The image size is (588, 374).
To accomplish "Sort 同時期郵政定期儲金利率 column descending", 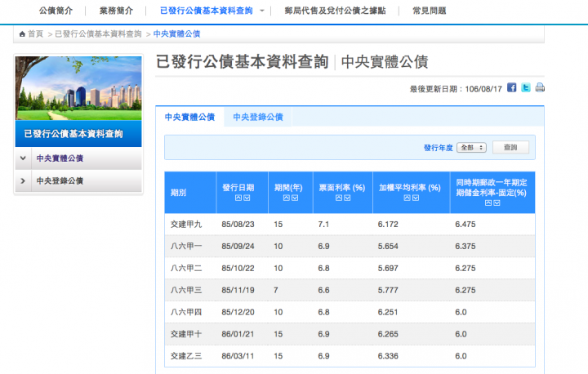I will click(496, 204).
